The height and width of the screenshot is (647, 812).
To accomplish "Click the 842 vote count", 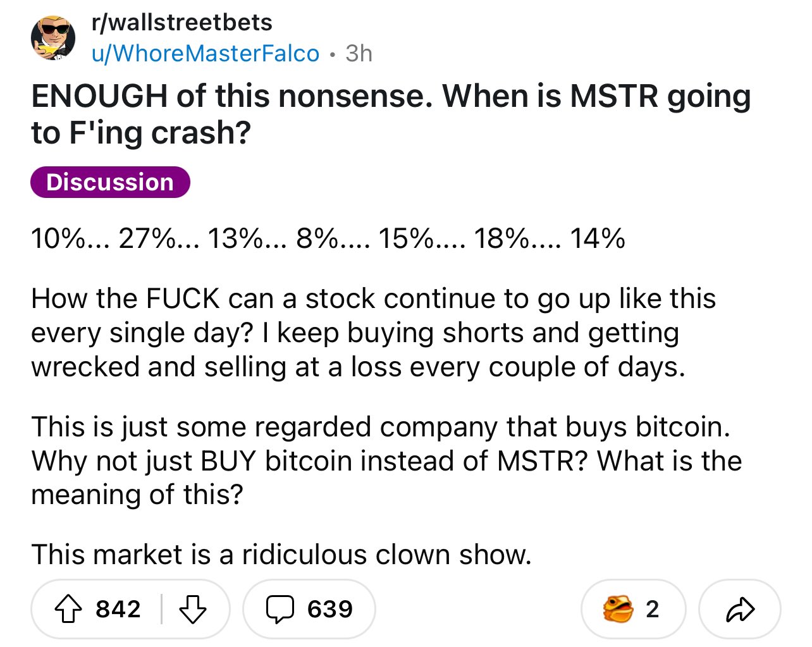I will (118, 609).
